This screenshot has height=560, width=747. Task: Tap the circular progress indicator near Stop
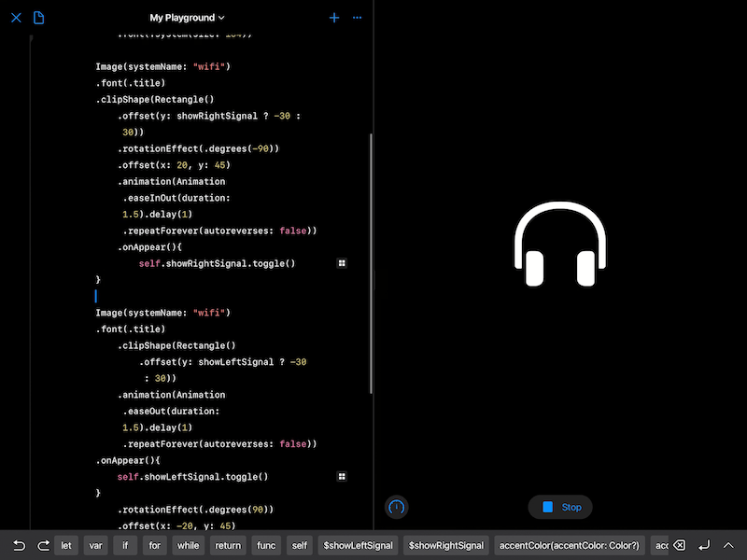pos(396,507)
